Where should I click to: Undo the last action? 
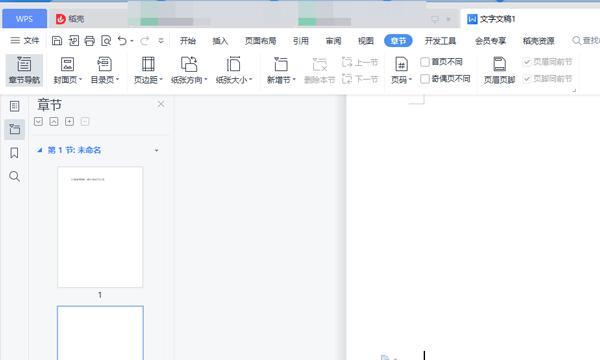pyautogui.click(x=122, y=41)
